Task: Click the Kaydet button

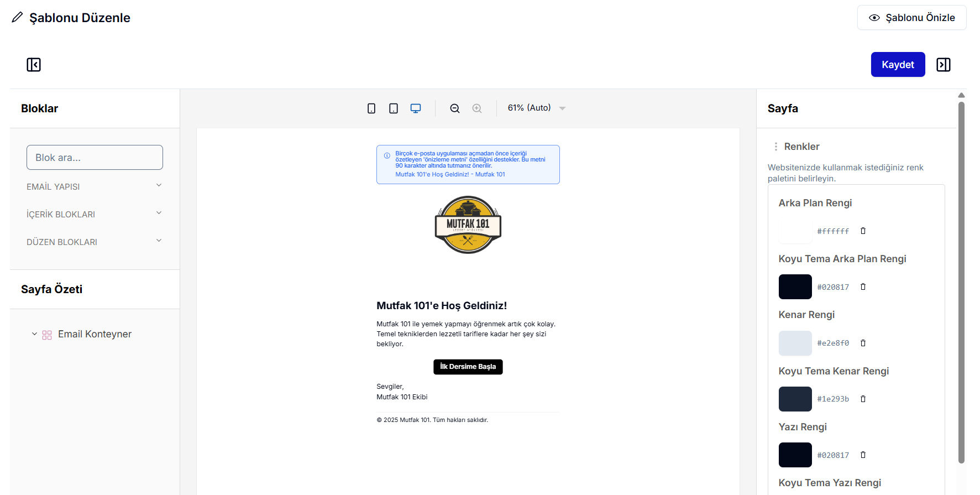Action: (898, 65)
